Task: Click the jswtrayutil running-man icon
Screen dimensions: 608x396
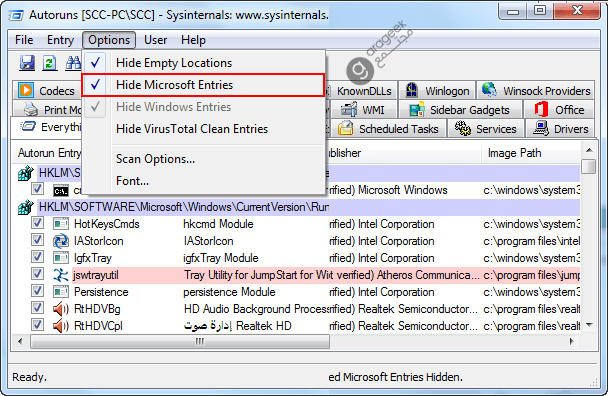Action: click(60, 275)
